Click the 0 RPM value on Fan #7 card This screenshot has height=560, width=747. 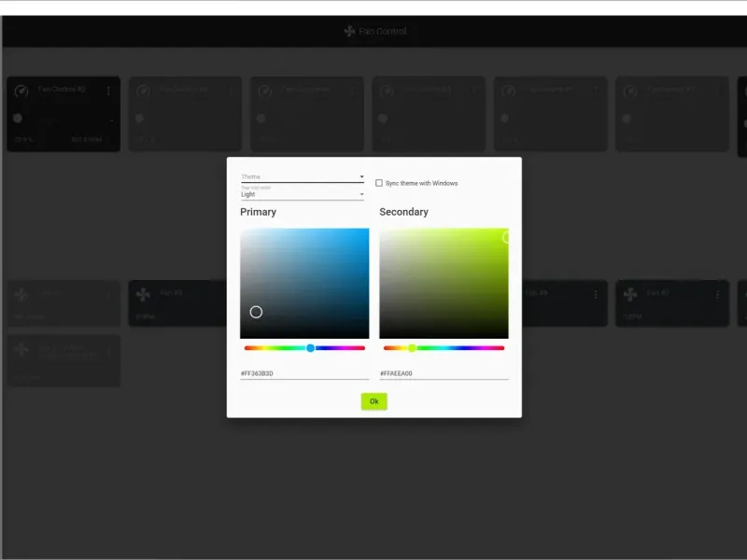pos(633,316)
